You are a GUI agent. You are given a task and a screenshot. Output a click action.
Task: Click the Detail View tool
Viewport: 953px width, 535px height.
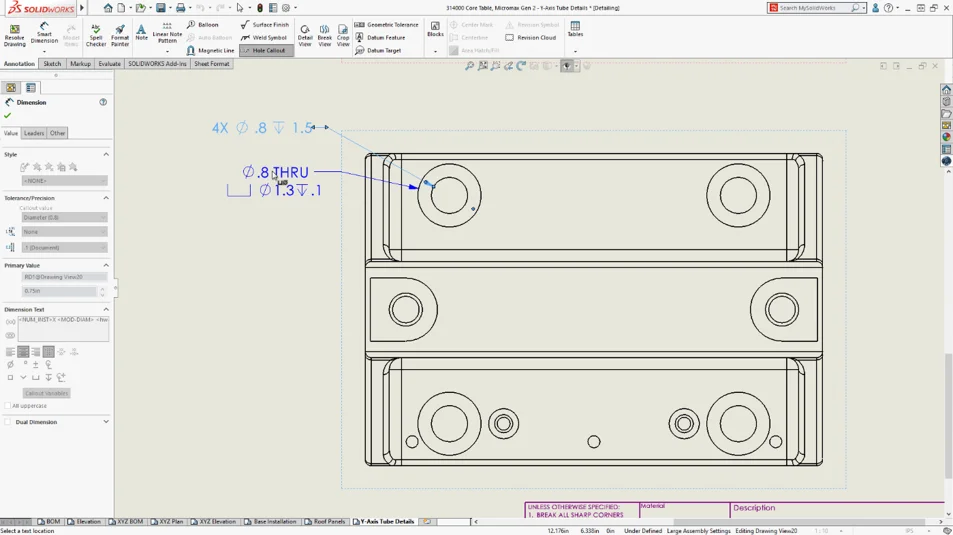click(305, 35)
